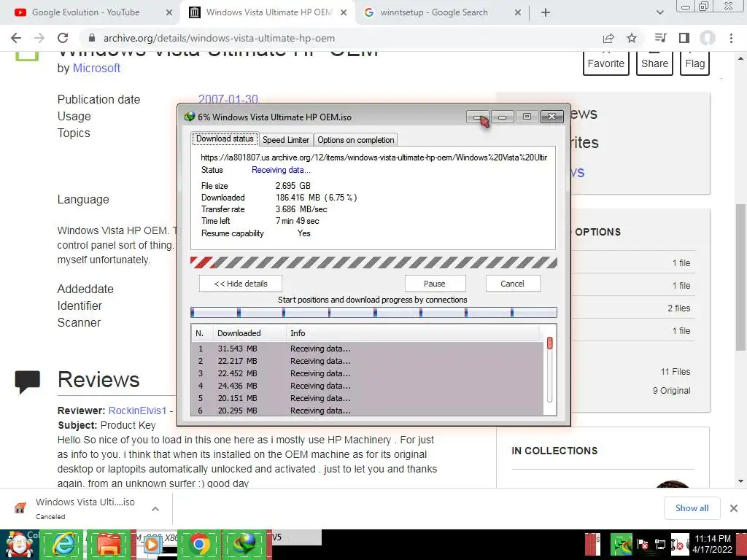Image resolution: width=747 pixels, height=560 pixels.
Task: Close the Chrome downloads bar
Action: click(734, 508)
